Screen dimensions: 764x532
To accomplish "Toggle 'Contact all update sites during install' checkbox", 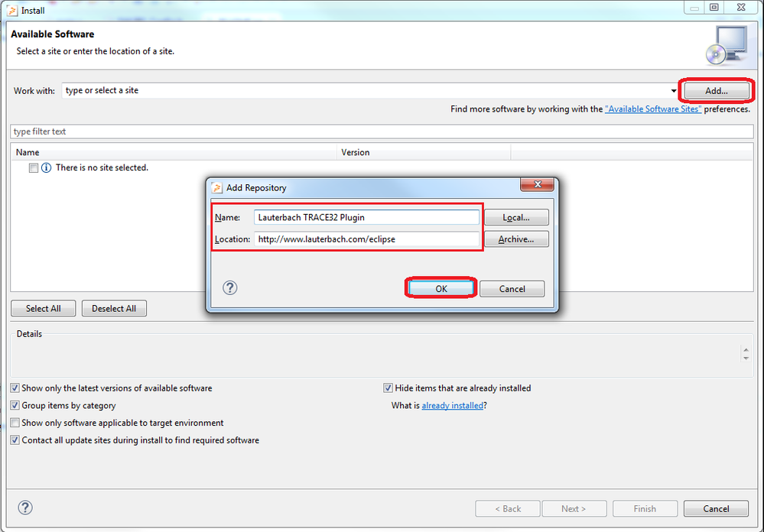I will pos(15,440).
